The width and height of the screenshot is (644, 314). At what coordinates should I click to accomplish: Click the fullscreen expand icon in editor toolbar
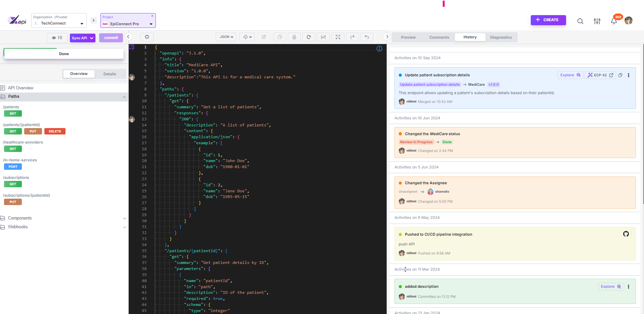(x=338, y=37)
